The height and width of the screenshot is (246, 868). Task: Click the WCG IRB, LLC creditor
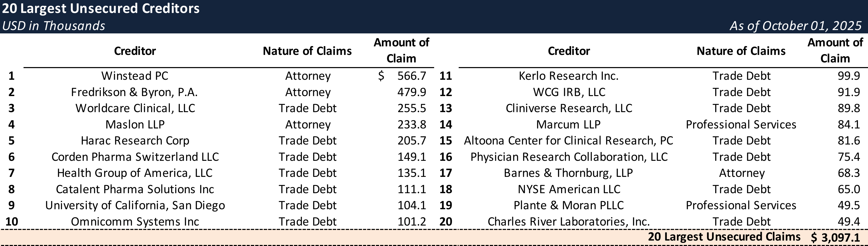coord(569,92)
